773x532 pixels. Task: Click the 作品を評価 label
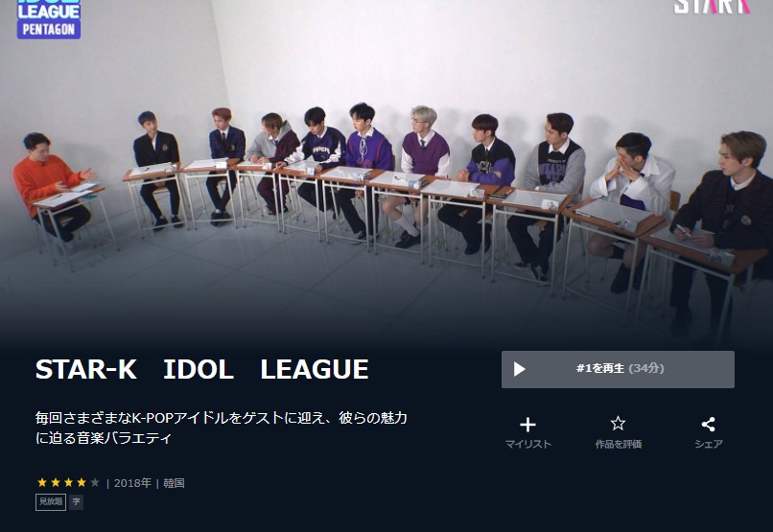(x=619, y=445)
